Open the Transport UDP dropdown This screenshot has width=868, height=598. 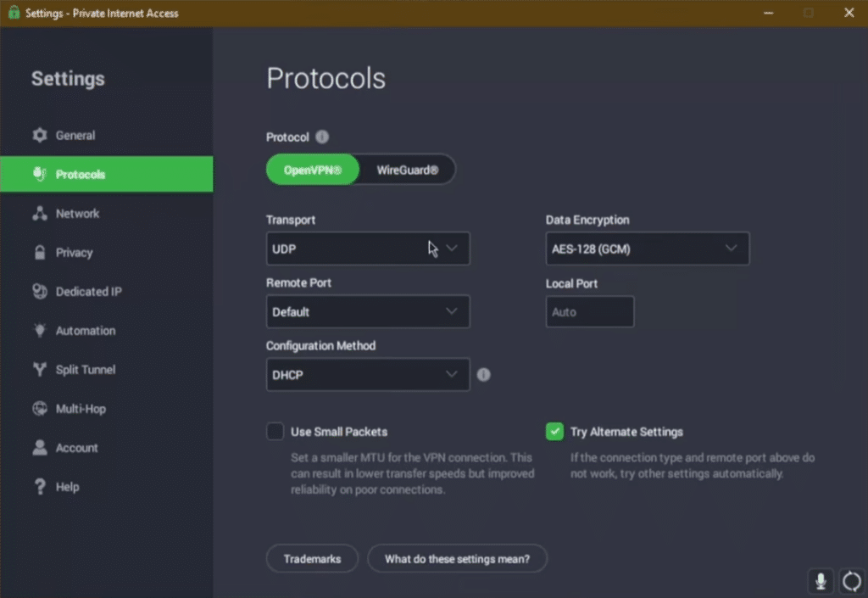point(368,249)
